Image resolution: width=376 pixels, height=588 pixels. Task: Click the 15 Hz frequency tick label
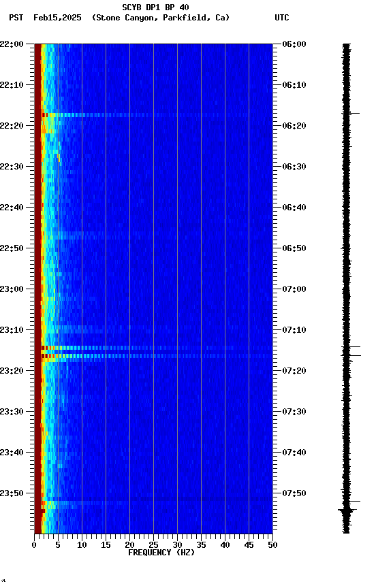[x=106, y=545]
